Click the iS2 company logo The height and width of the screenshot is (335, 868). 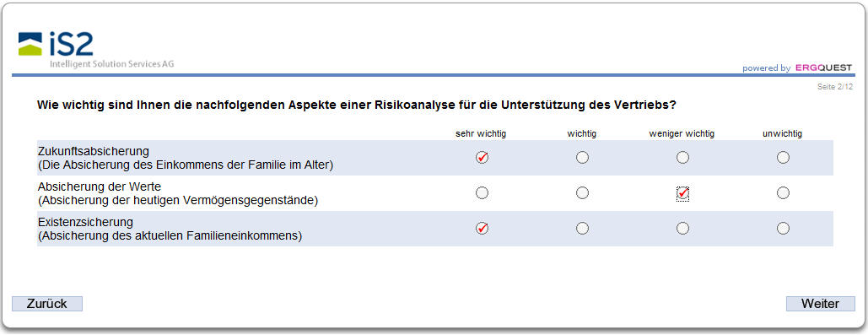96,50
